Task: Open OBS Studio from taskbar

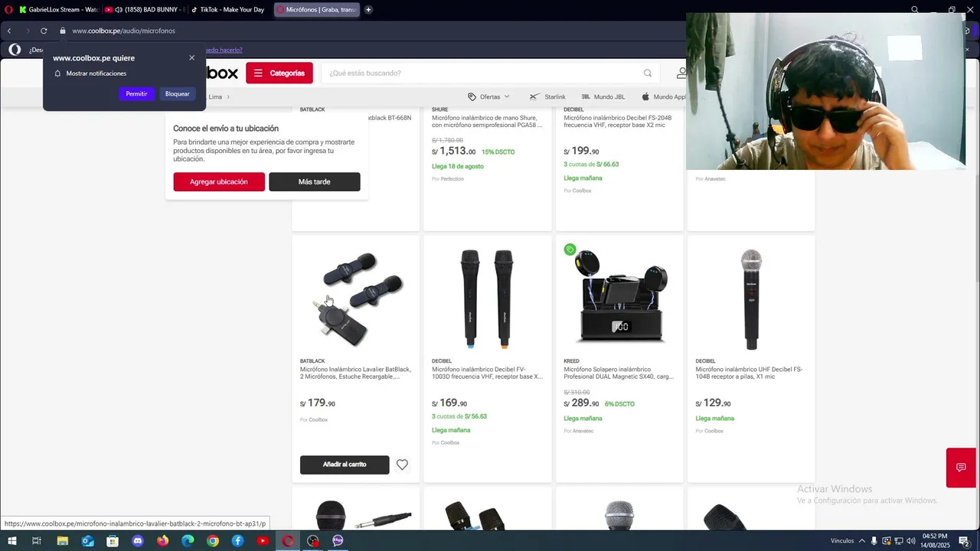Action: 312,541
